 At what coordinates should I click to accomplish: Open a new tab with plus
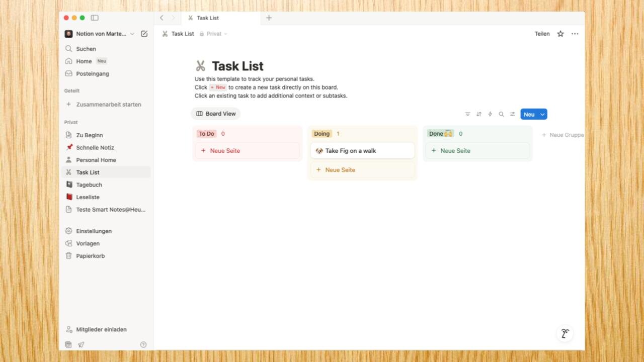269,18
